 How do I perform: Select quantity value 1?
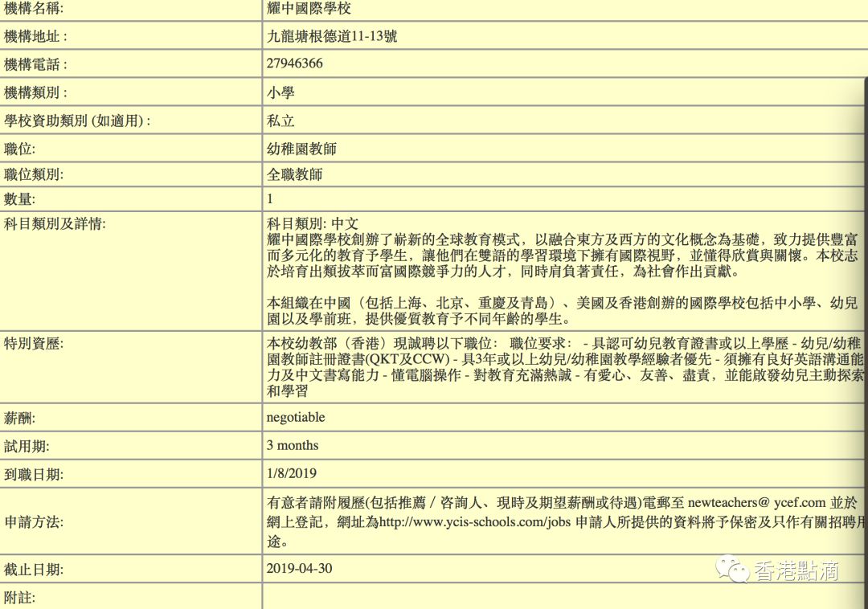coord(270,199)
